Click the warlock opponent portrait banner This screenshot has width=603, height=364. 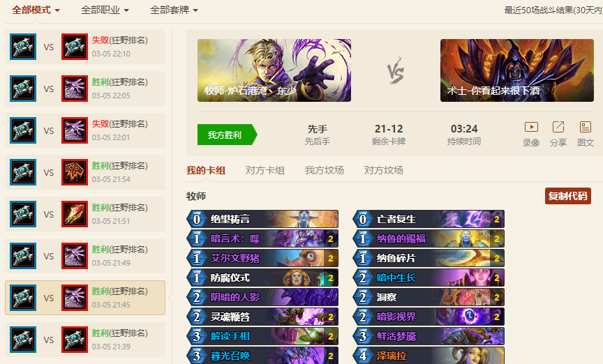point(517,70)
